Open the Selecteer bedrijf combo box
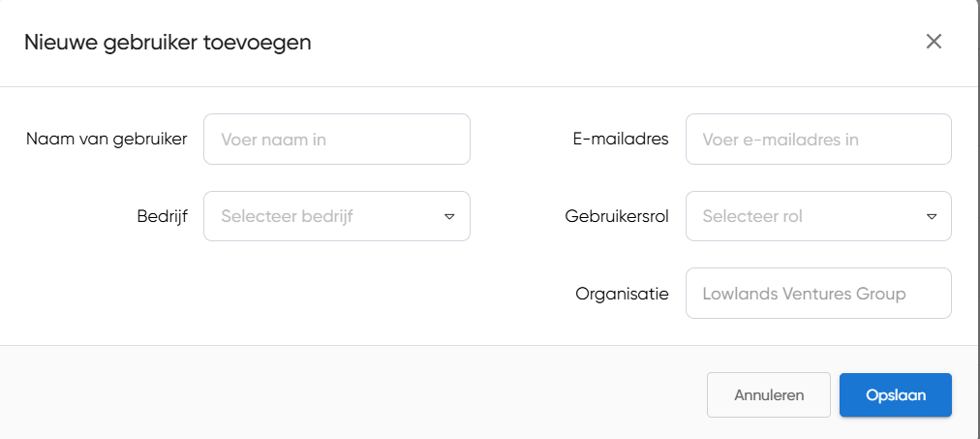 336,216
